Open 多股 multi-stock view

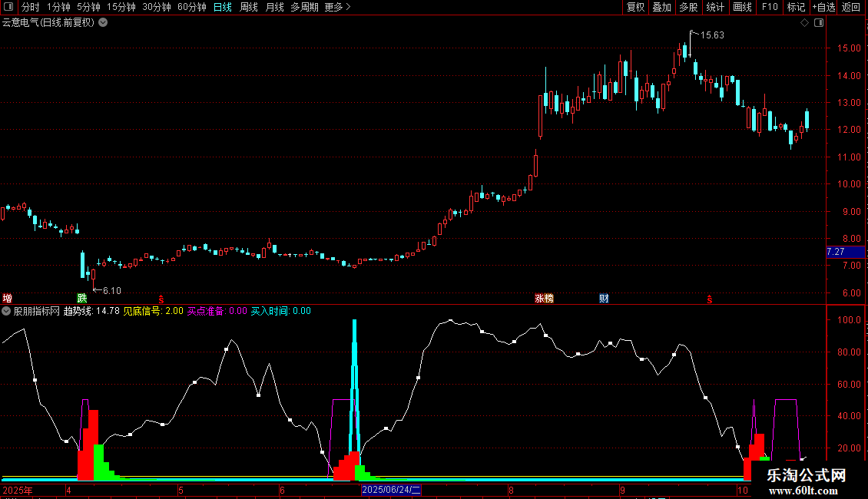point(688,7)
